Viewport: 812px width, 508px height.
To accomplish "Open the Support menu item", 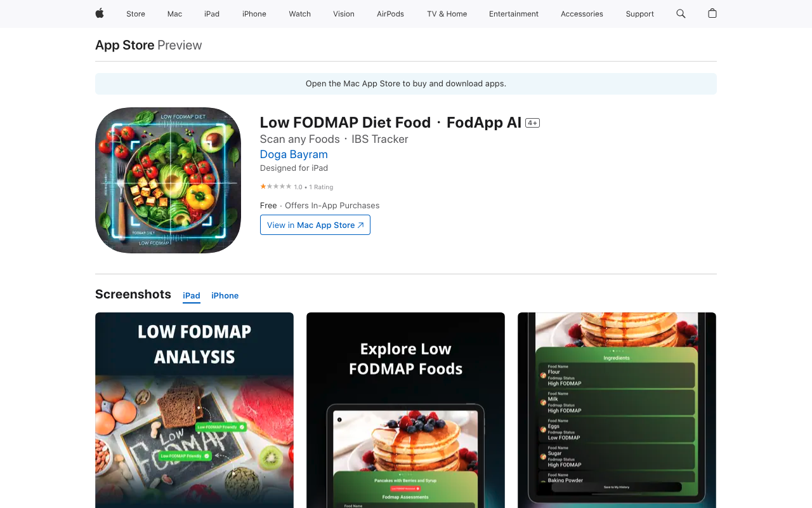I will 639,14.
